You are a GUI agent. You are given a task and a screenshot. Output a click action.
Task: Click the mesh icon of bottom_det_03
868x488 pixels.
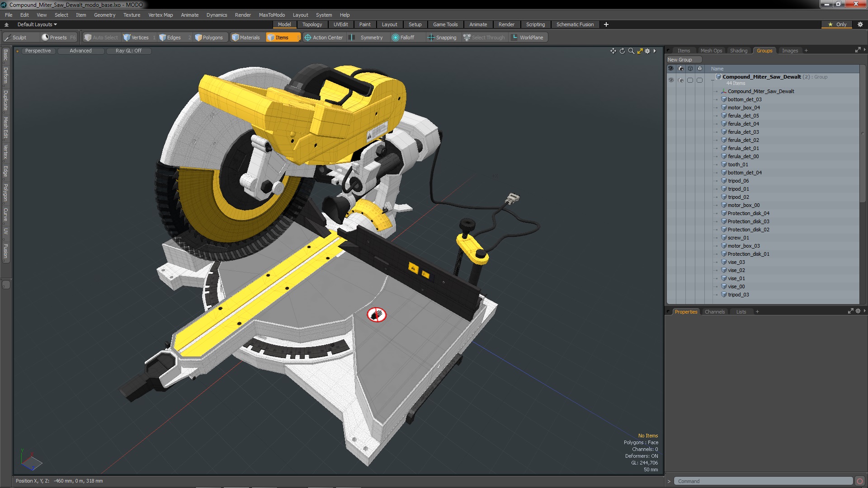724,99
